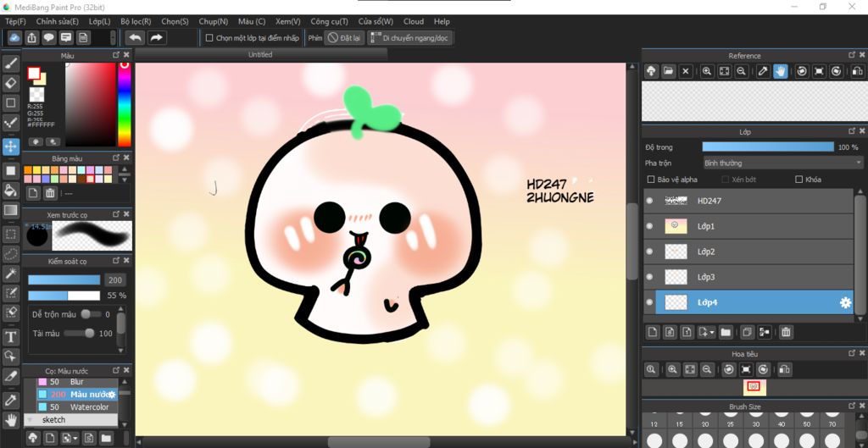Click the navigator preview thumbnail
Viewport: 868px width, 448px height.
754,387
